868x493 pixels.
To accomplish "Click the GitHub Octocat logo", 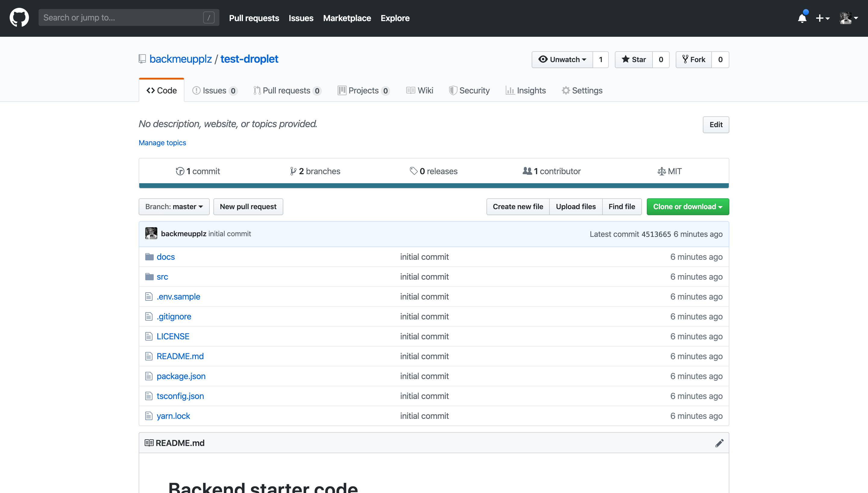I will click(19, 17).
